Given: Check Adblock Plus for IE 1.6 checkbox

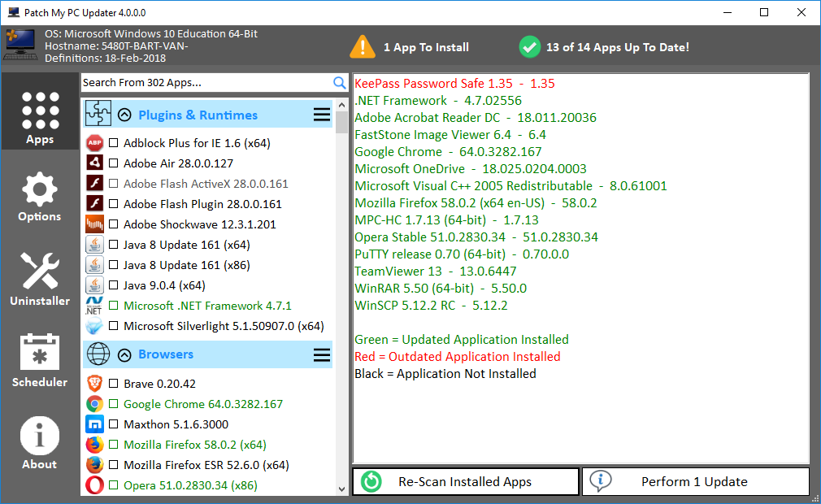Looking at the screenshot, I should click(x=113, y=143).
